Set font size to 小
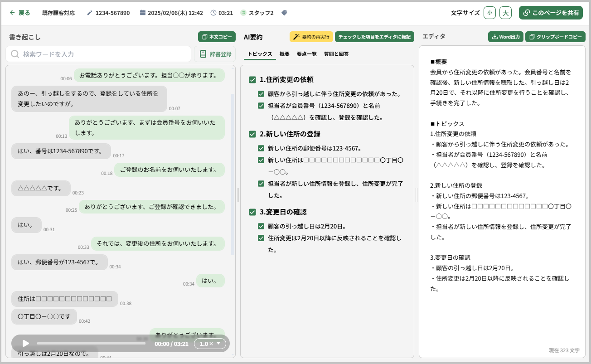Viewport: 591px width, 364px height. [x=489, y=13]
